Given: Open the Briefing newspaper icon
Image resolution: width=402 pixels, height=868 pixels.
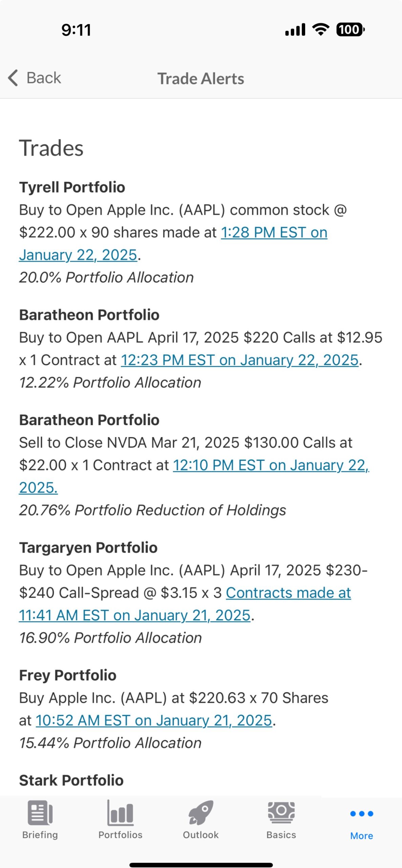Looking at the screenshot, I should point(40,812).
